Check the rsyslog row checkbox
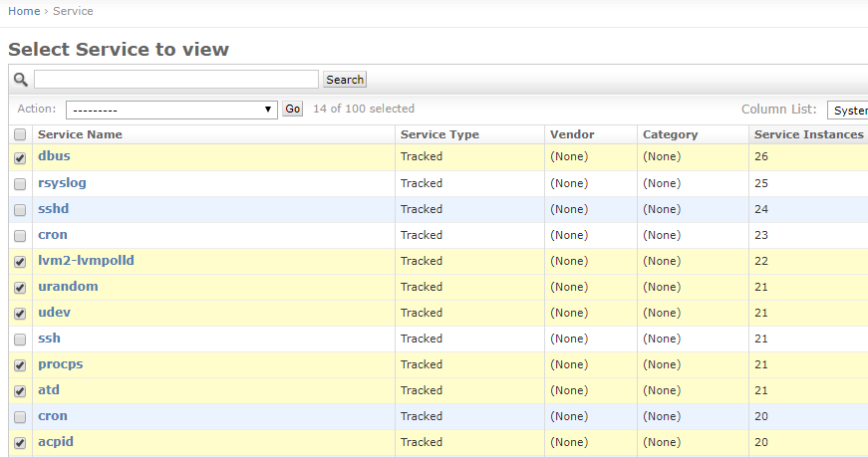Viewport: 868px width, 457px height. point(20,184)
